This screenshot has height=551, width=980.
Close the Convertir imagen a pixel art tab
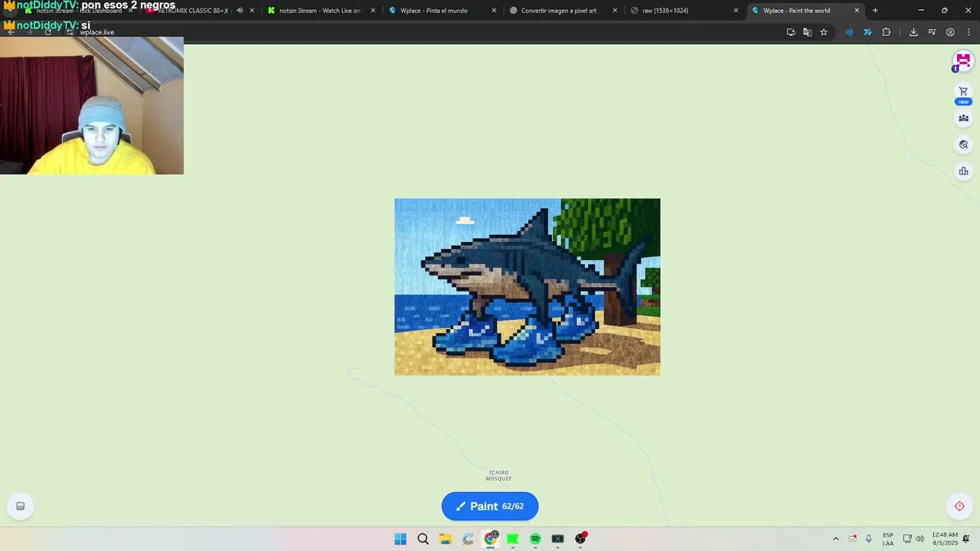[615, 11]
